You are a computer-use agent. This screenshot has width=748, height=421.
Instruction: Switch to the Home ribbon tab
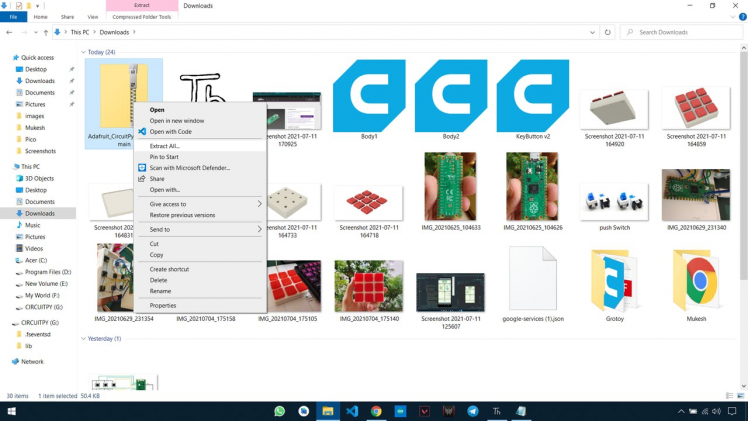(x=41, y=17)
